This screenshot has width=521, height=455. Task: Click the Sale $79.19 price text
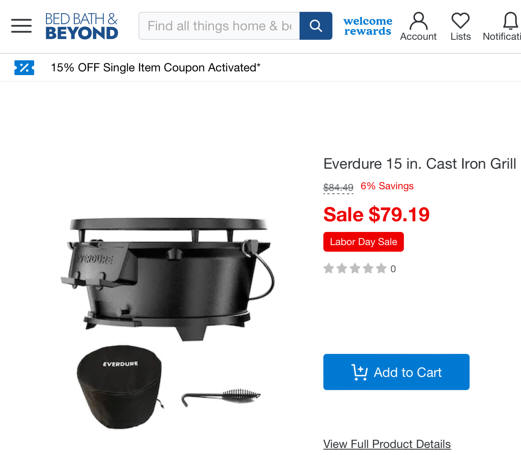pos(376,214)
